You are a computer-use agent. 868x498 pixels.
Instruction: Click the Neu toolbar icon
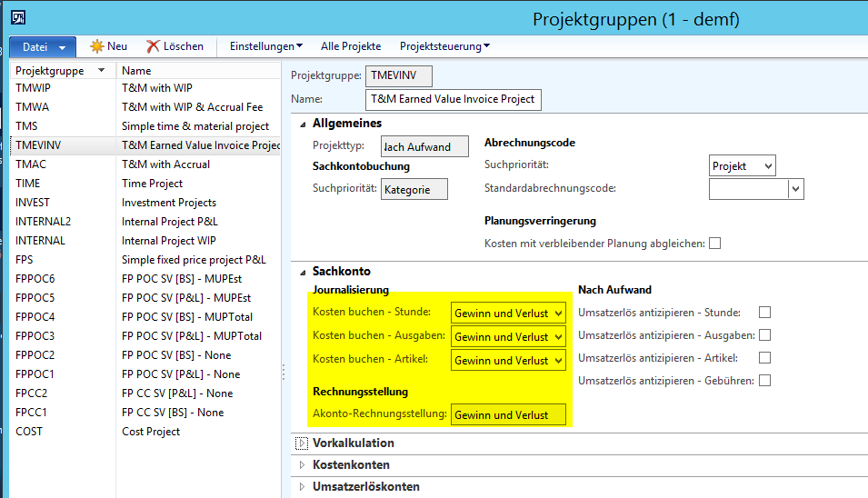[97, 46]
